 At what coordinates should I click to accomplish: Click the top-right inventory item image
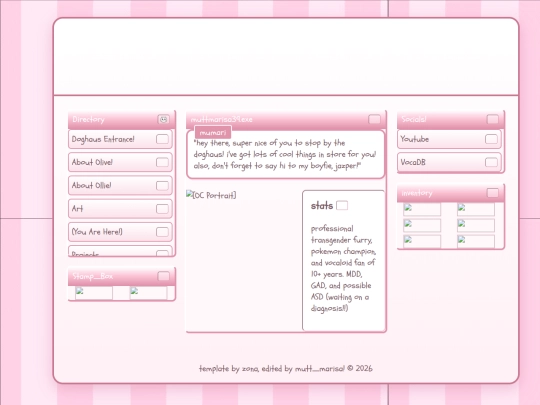[x=476, y=209]
